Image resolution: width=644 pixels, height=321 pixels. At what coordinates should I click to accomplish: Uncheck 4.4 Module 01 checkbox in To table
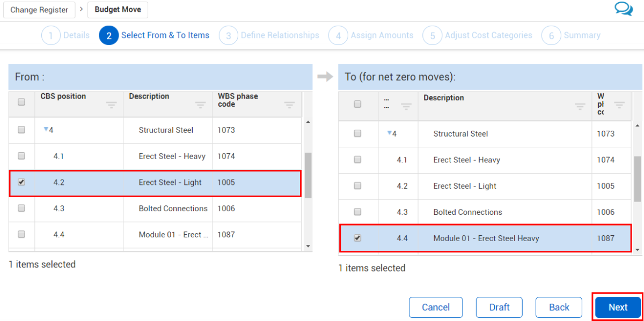pos(357,238)
